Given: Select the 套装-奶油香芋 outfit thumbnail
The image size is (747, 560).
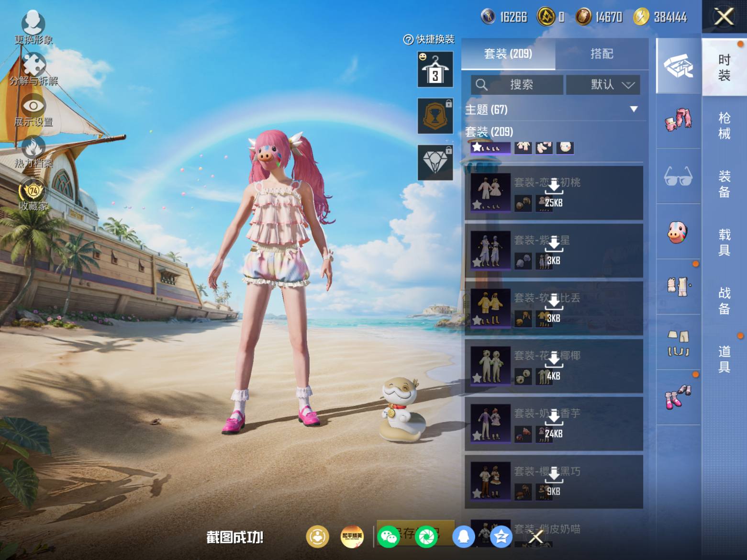Looking at the screenshot, I should coord(491,423).
